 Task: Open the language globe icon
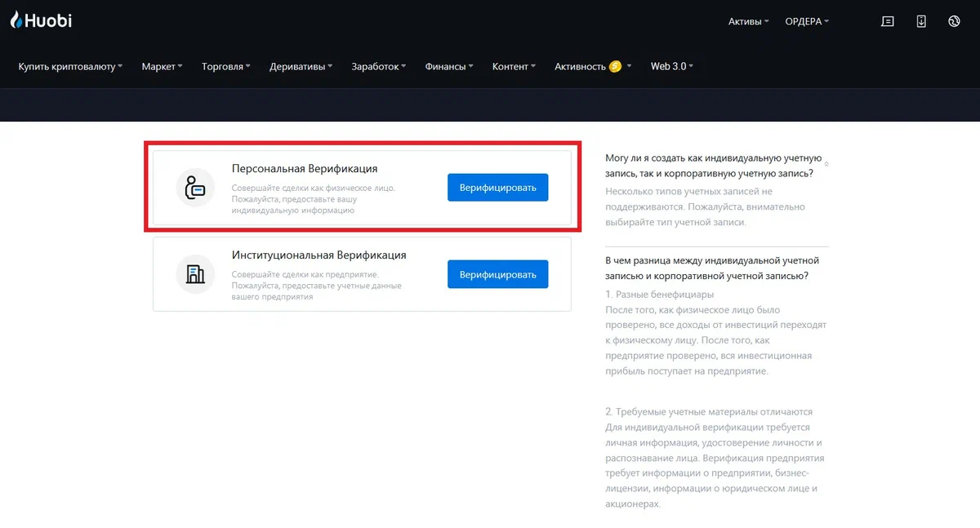tap(954, 22)
